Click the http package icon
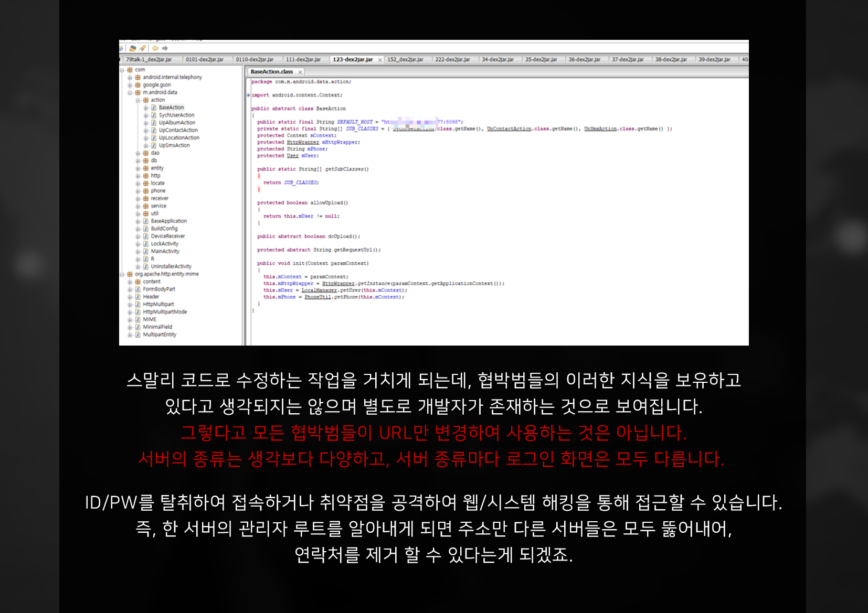 [146, 176]
